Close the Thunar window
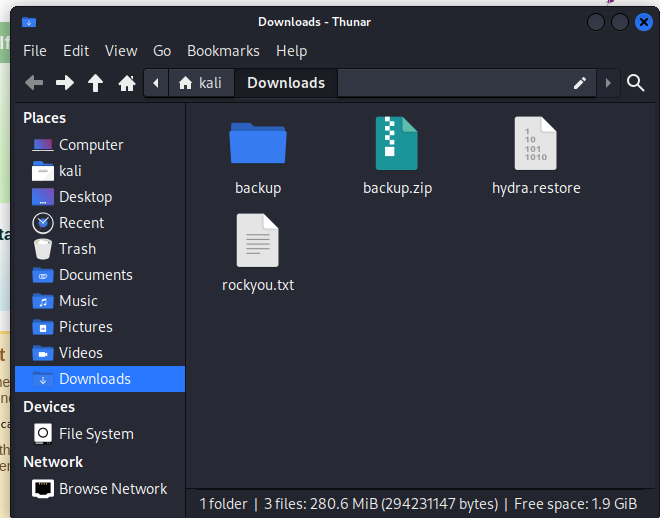 pos(644,22)
